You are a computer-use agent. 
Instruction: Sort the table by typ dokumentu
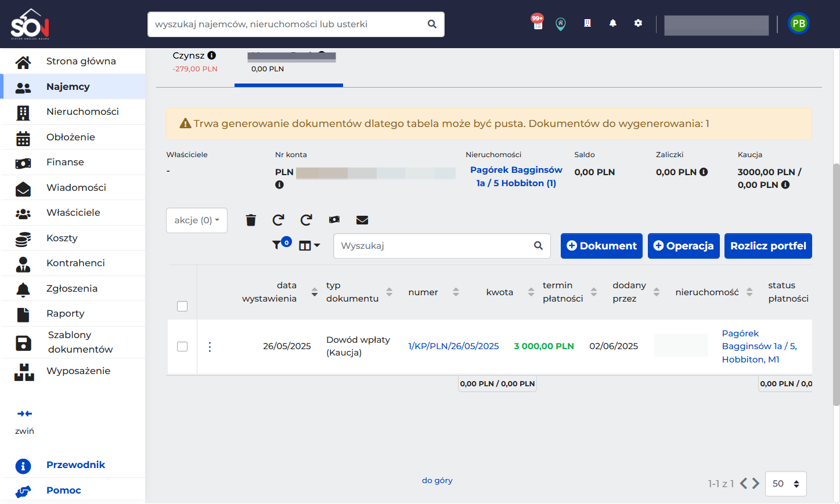coord(390,292)
